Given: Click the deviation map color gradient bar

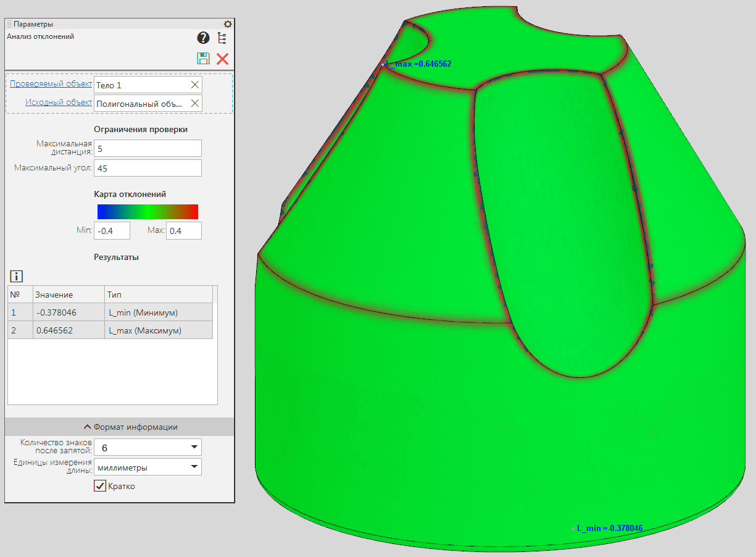Looking at the screenshot, I should [147, 212].
